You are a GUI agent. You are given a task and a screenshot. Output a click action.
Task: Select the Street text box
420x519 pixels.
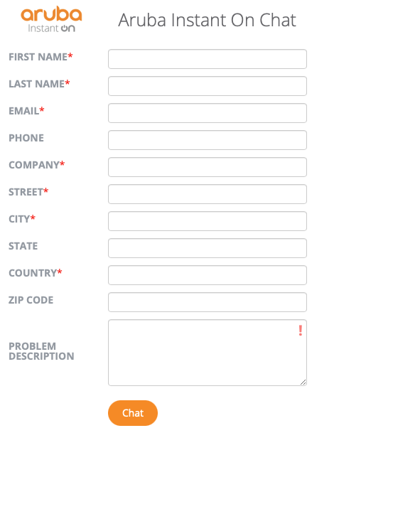(208, 194)
